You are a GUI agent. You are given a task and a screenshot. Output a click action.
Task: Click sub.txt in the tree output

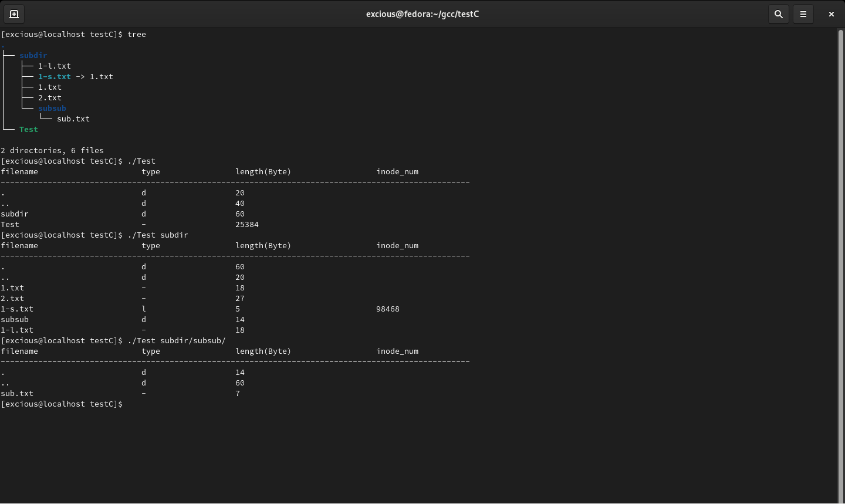click(x=73, y=119)
